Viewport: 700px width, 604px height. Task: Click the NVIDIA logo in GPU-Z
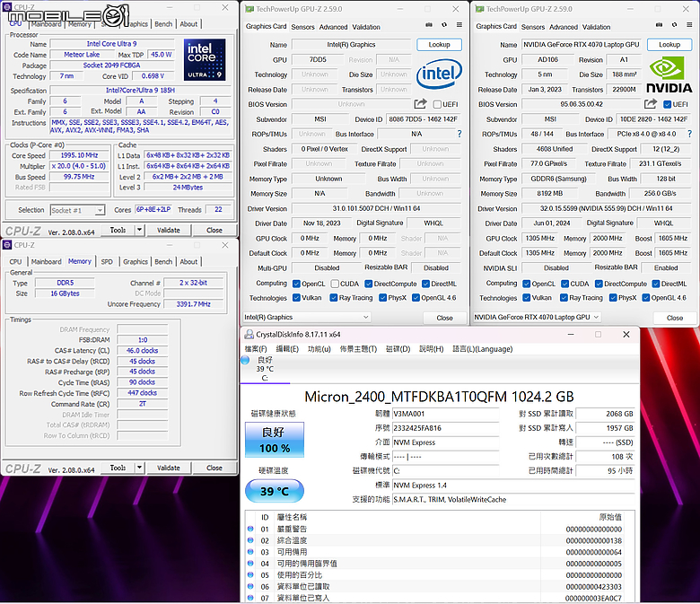[669, 74]
